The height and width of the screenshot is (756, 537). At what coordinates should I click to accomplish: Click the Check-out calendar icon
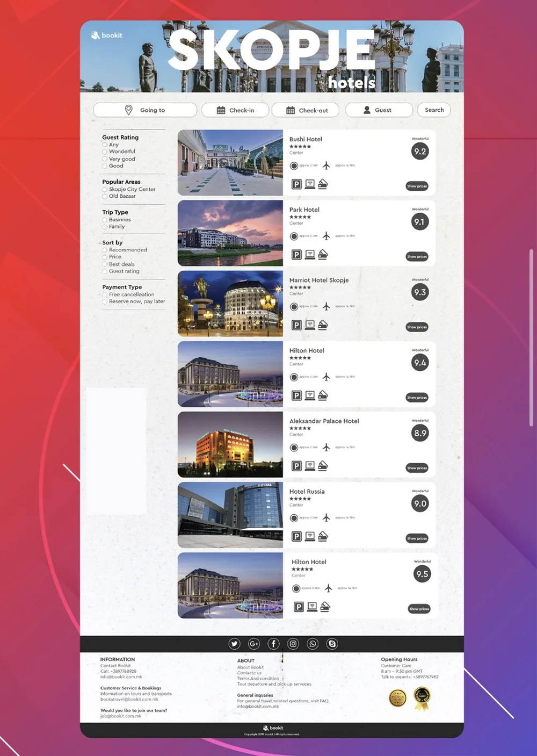pos(291,110)
